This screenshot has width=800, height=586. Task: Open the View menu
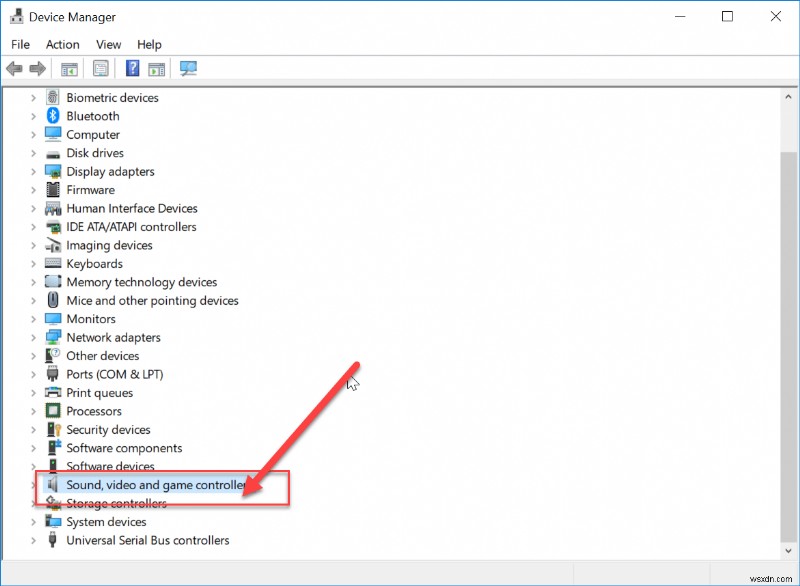coord(108,44)
